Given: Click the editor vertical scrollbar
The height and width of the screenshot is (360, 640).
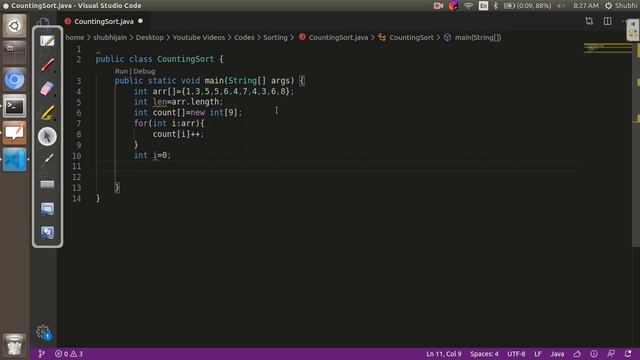Looking at the screenshot, I should click(636, 145).
